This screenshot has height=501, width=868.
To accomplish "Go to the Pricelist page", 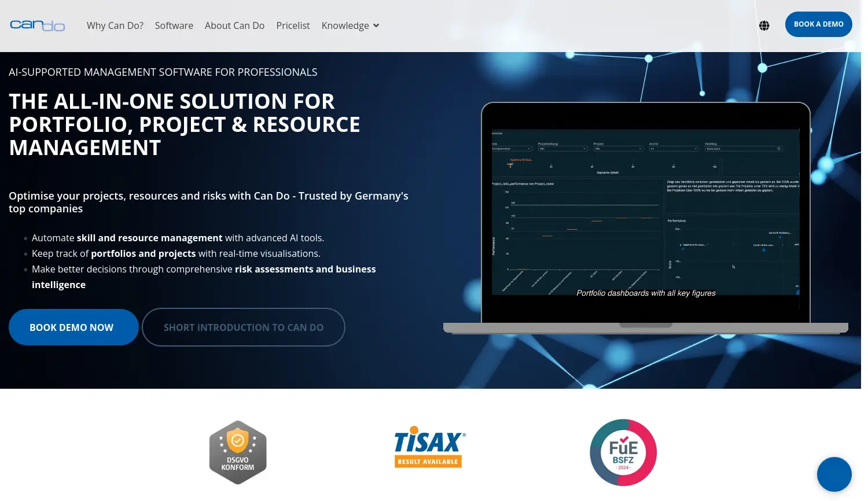I will coord(293,25).
